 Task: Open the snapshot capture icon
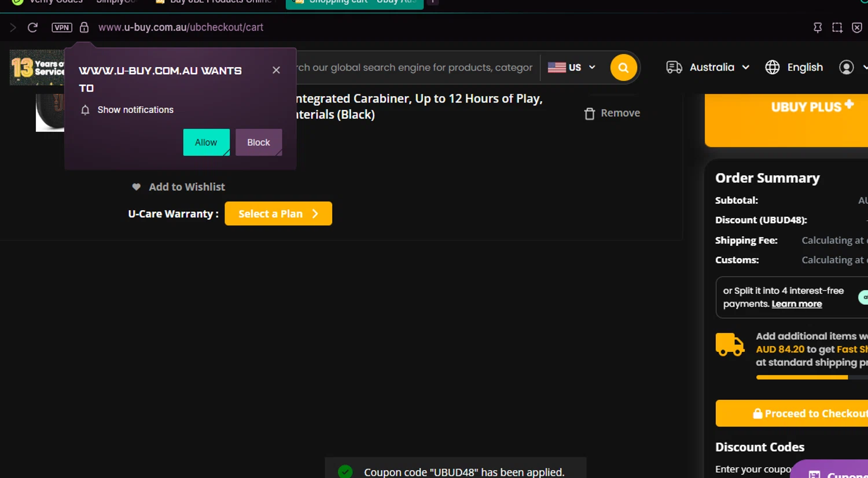click(837, 27)
